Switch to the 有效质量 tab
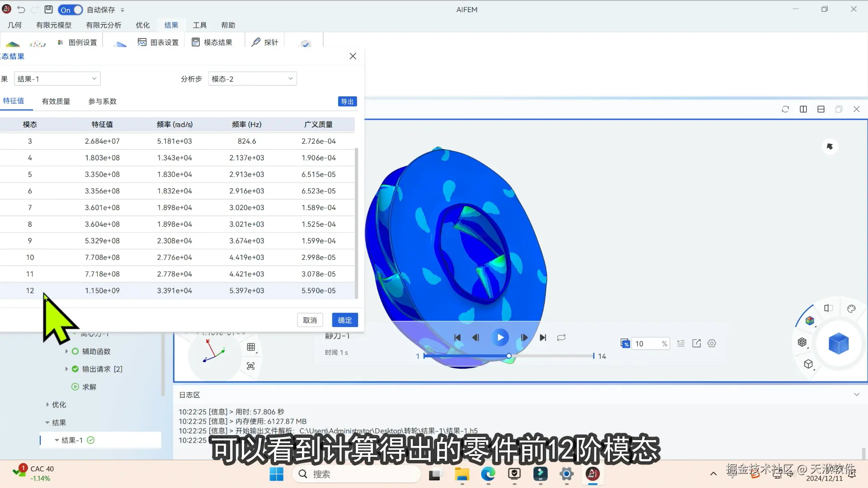The height and width of the screenshot is (488, 868). (56, 101)
